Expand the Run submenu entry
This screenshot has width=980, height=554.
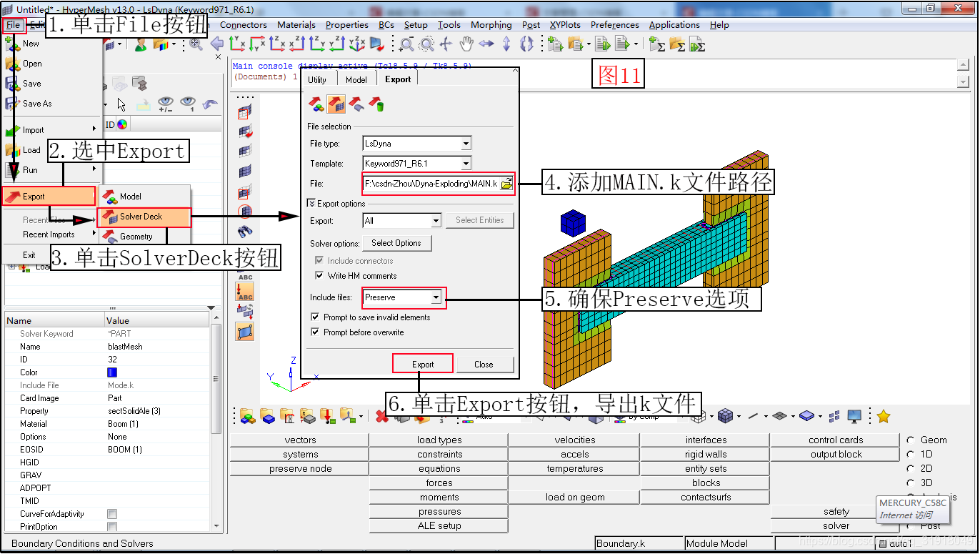click(52, 170)
